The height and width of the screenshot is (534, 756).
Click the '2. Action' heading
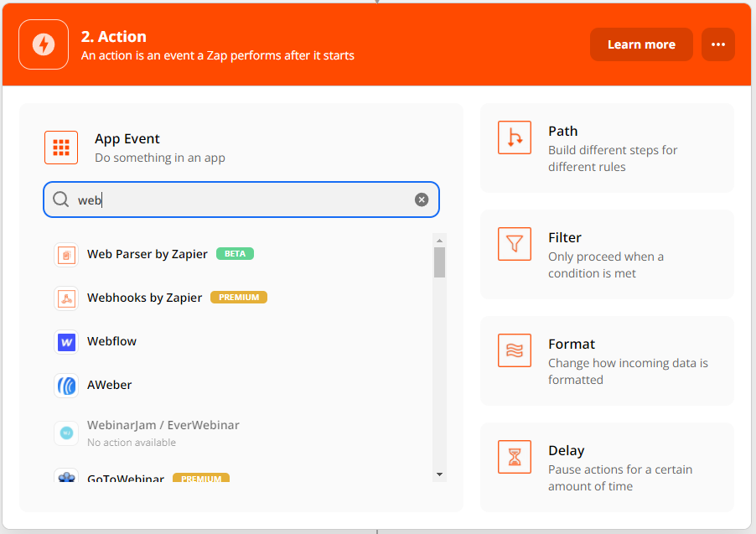[x=114, y=37]
